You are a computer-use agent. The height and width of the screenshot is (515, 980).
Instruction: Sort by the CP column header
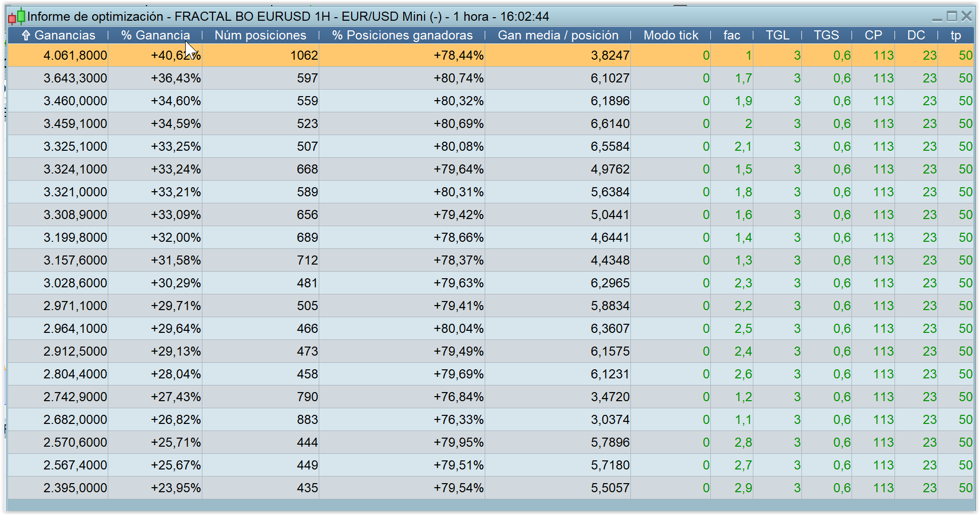point(873,35)
